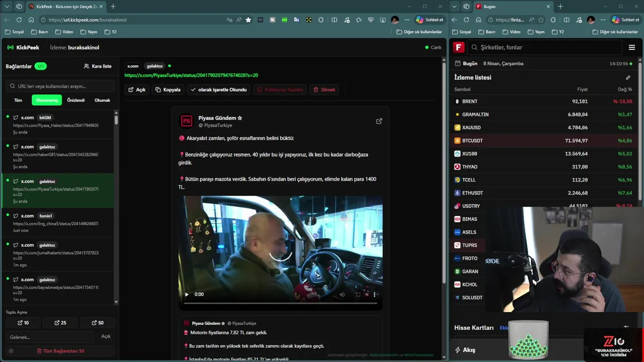Click the Gelenek custom count field
644x362 pixels.
[50, 337]
